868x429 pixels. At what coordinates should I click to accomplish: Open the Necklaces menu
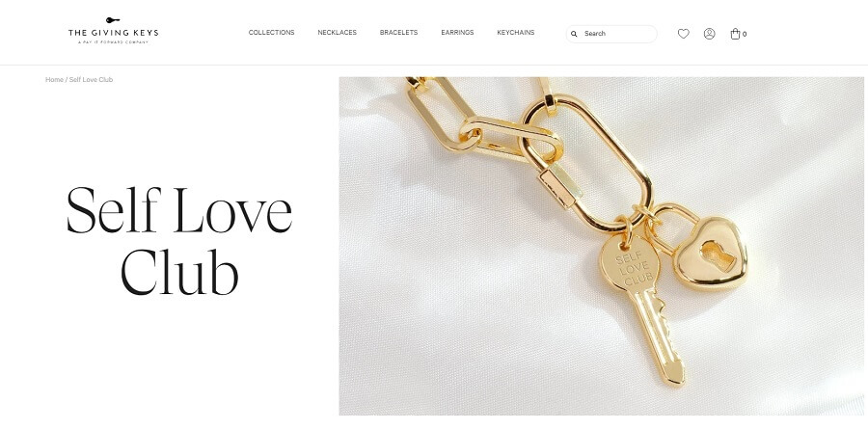338,33
